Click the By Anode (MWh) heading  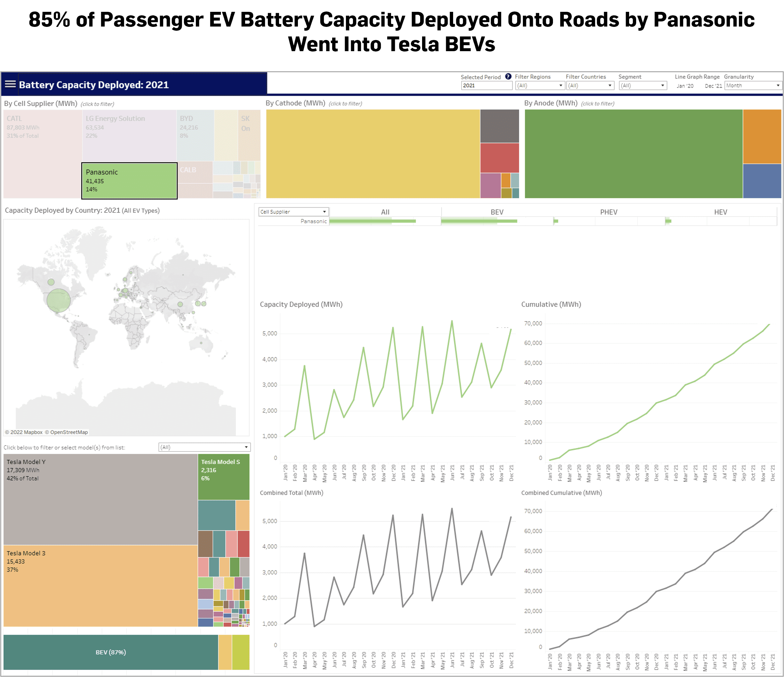(550, 103)
